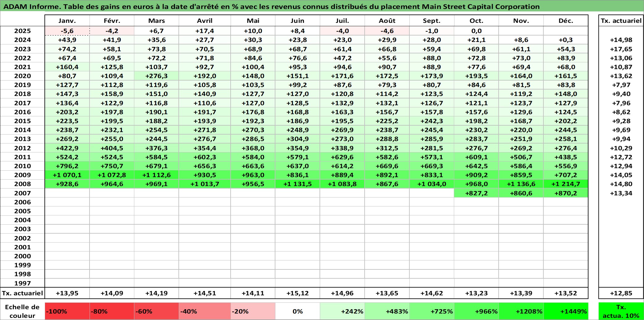644x320 pixels.
Task: Click the +276,3 cell in March 2020
Action: click(157, 76)
